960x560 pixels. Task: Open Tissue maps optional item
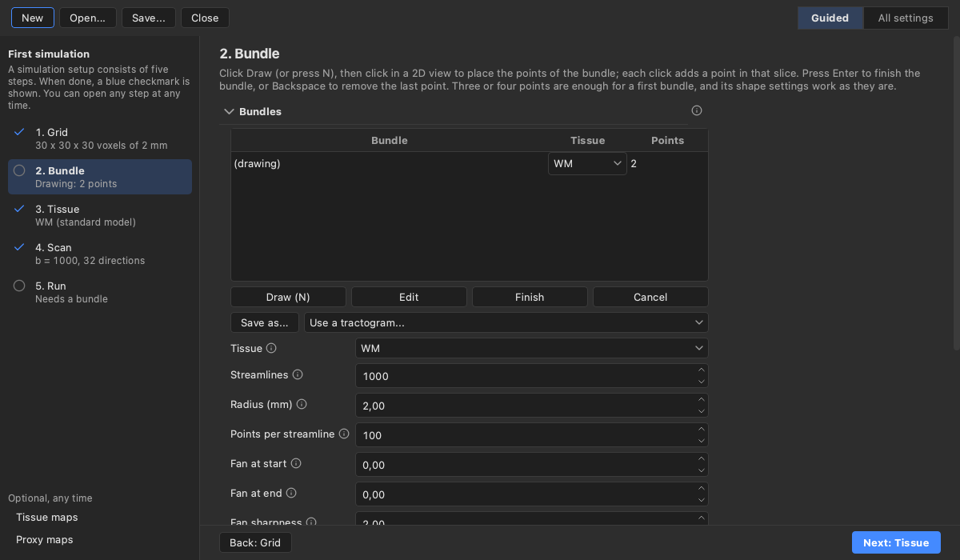click(47, 518)
